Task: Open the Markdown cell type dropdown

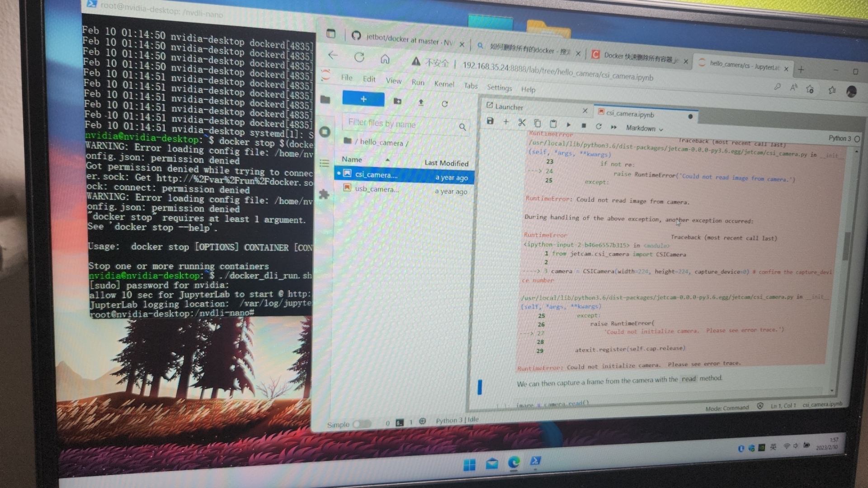Action: pyautogui.click(x=644, y=128)
